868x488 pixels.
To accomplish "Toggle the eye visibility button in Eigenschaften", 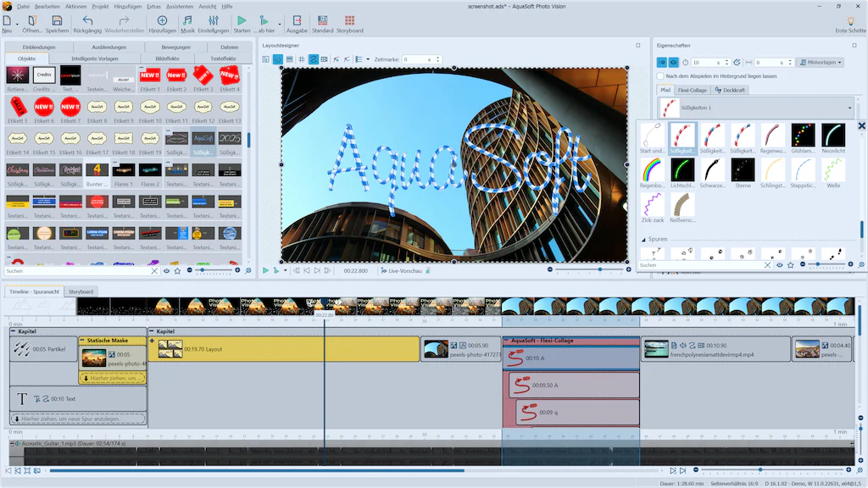I will (674, 63).
